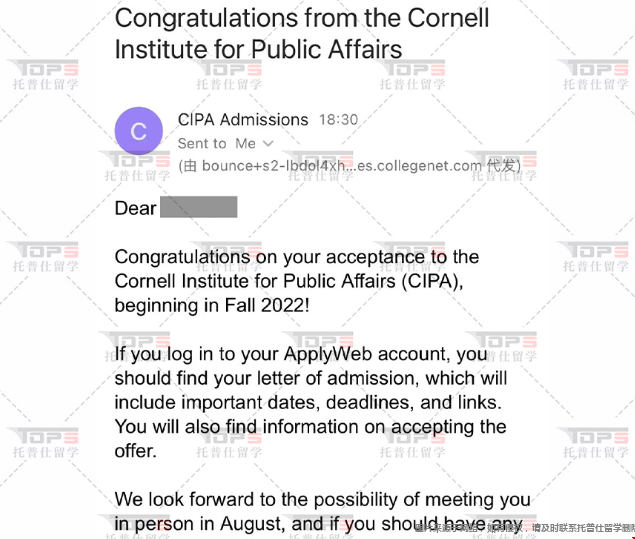Viewport: 635px width, 539px height.
Task: Expand recipient details chevron beside "Me"
Action: (268, 144)
